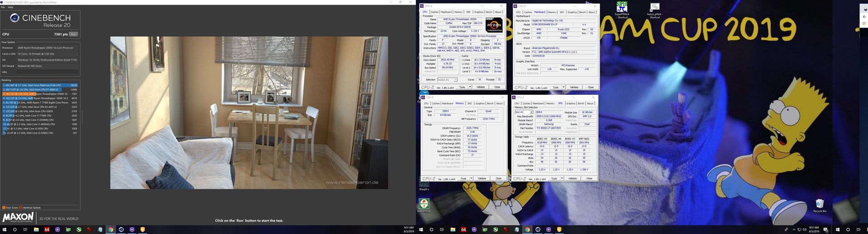Switch to Caches tab in CPU-Z CPU window
The height and width of the screenshot is (234, 868).
point(434,12)
